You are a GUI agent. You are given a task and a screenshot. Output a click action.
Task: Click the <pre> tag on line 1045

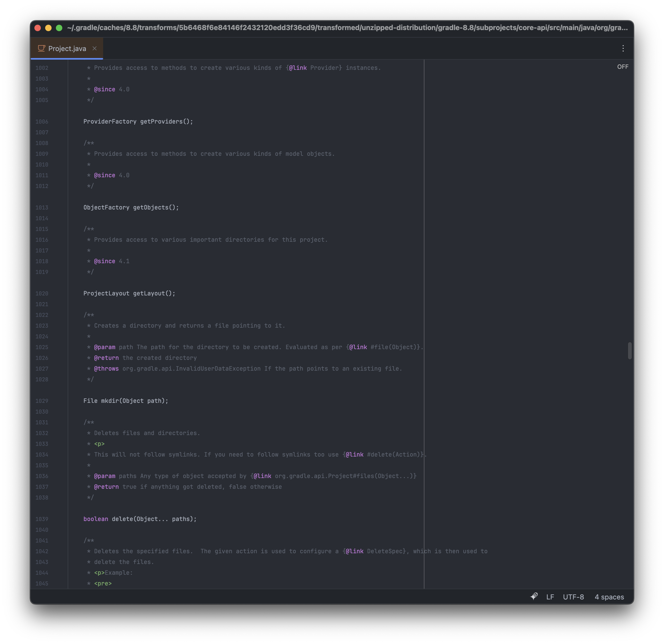[103, 583]
